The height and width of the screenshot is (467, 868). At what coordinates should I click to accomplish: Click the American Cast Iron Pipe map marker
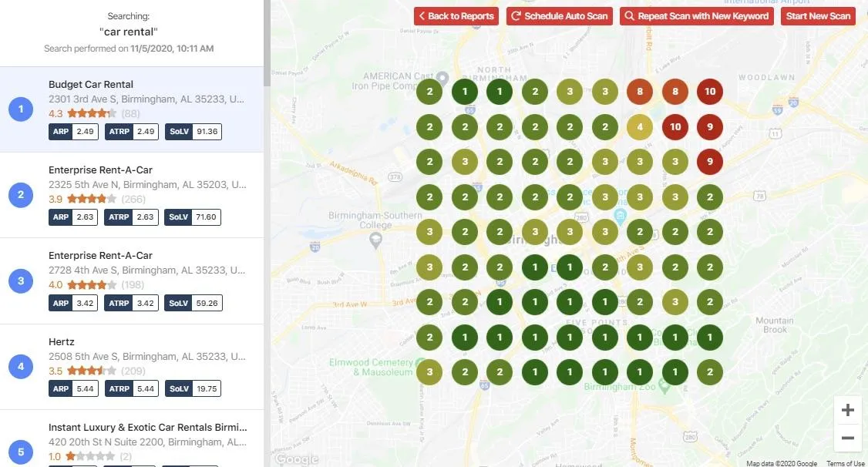(x=442, y=78)
